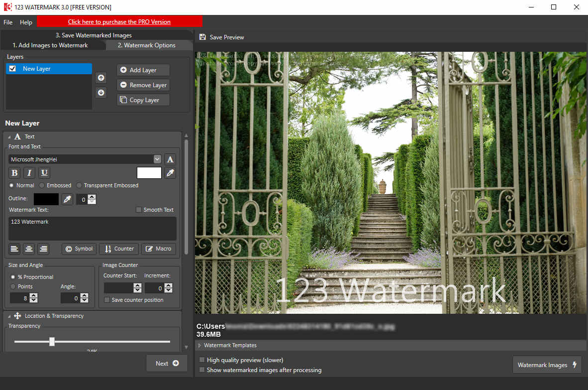
Task: Open the Symbol inserter
Action: (79, 249)
